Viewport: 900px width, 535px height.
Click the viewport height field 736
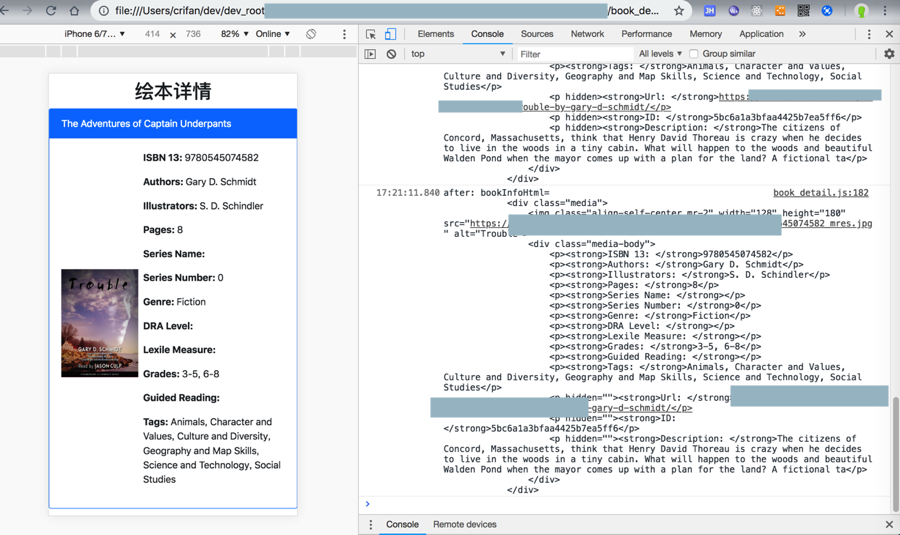tap(193, 34)
